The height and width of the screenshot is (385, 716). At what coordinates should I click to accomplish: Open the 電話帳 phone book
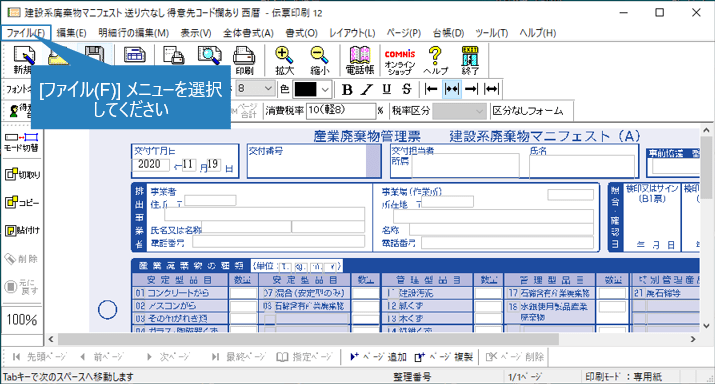360,60
